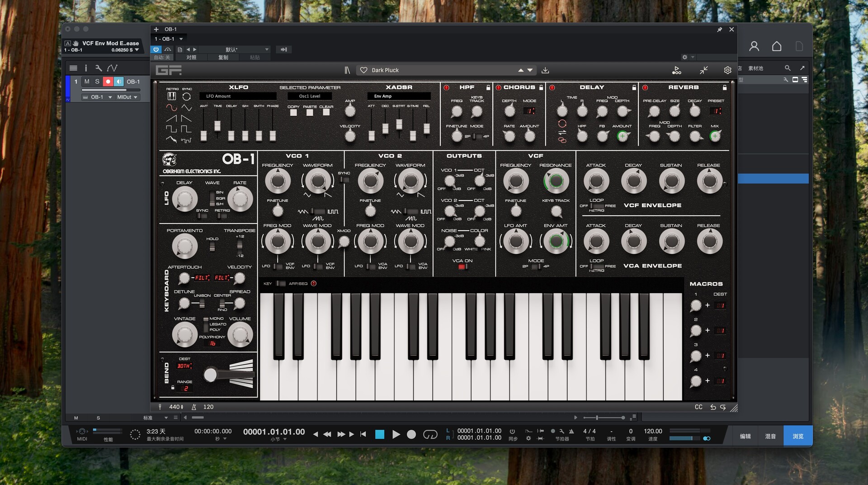Click the redo arrow in plugin footer

pyautogui.click(x=723, y=407)
